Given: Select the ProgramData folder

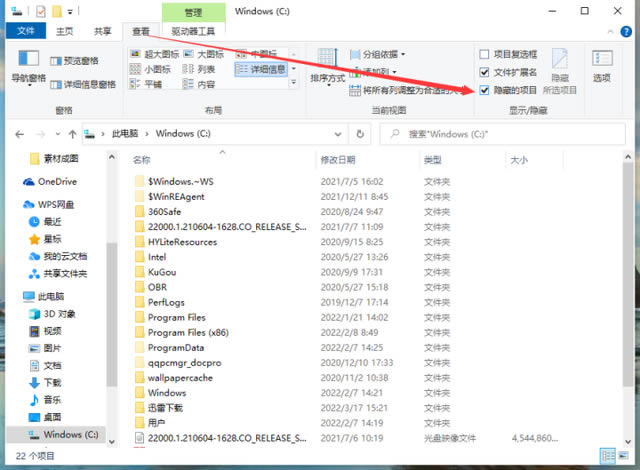Looking at the screenshot, I should [170, 348].
